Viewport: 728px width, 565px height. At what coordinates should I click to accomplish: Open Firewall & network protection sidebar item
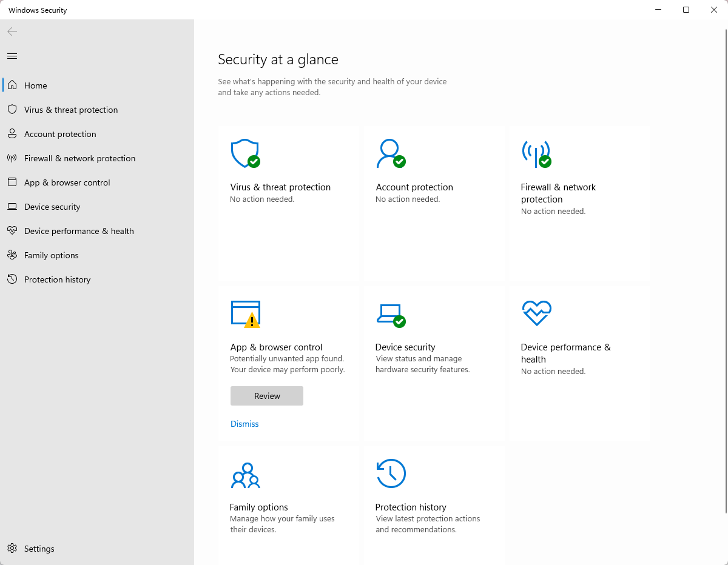97,158
